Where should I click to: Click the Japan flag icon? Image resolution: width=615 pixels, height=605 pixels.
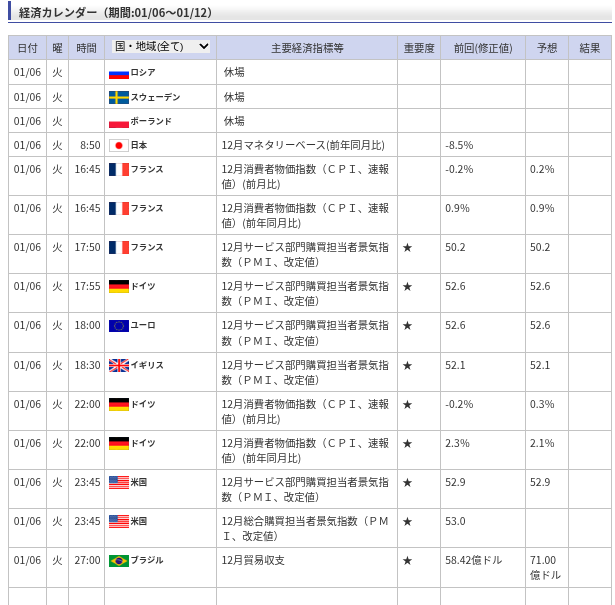[118, 145]
